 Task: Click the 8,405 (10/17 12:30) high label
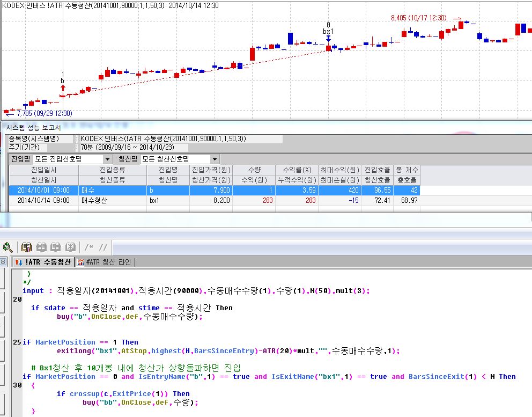coord(419,18)
